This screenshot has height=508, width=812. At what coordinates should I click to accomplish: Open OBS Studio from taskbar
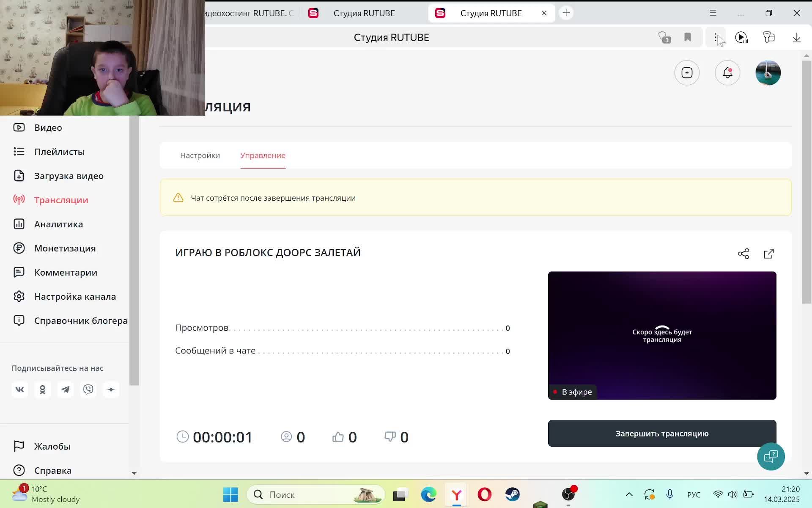click(x=568, y=494)
